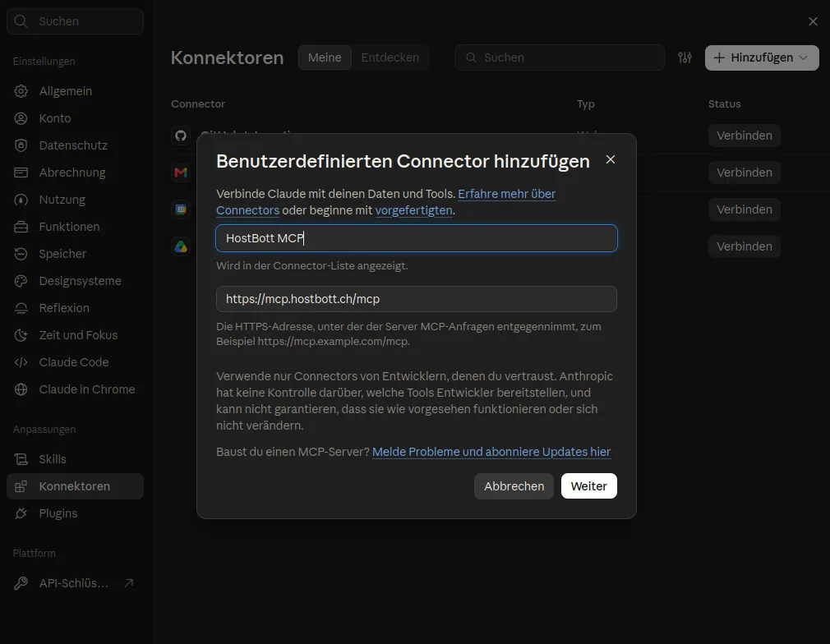830x644 pixels.
Task: Click the Google Drive connector icon
Action: coord(181,246)
